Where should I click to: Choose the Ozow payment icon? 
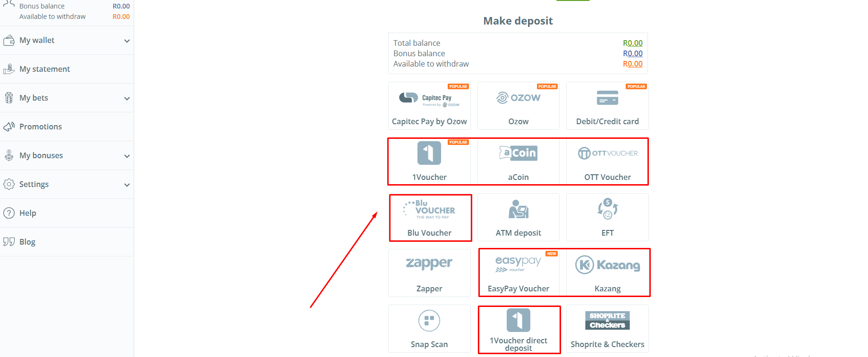[x=518, y=98]
